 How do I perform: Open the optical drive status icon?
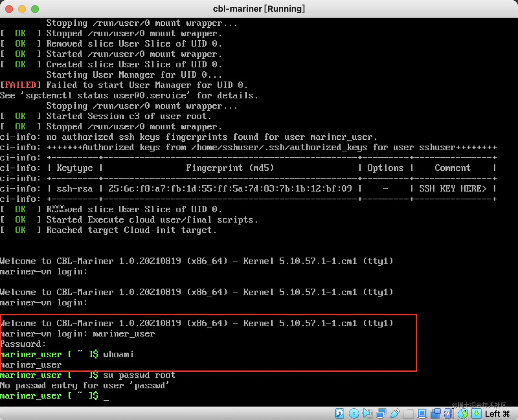(354, 413)
